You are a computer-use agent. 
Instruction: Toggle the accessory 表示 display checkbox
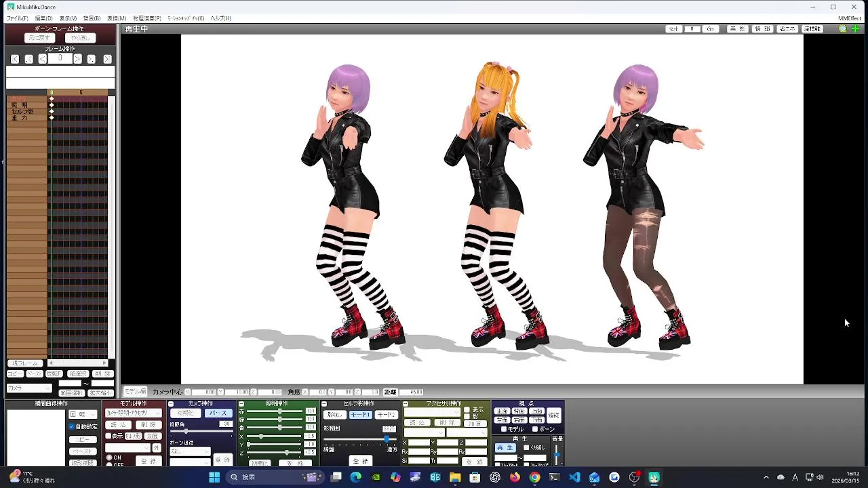[x=467, y=409]
